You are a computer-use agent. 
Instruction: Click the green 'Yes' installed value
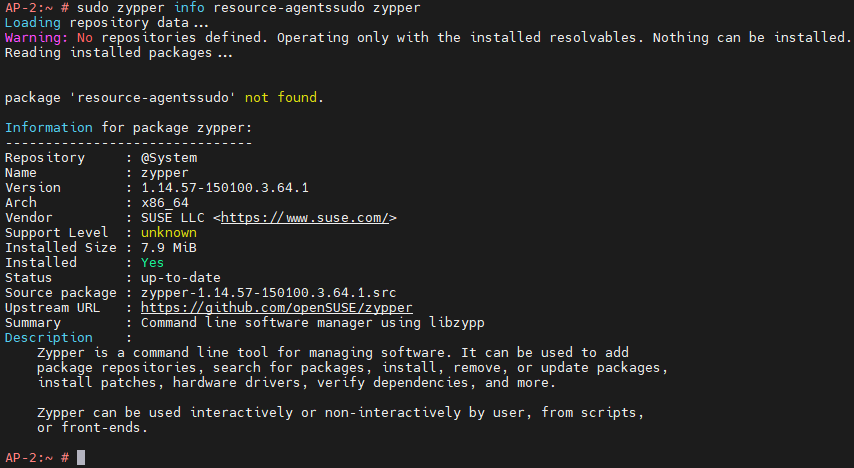click(152, 263)
